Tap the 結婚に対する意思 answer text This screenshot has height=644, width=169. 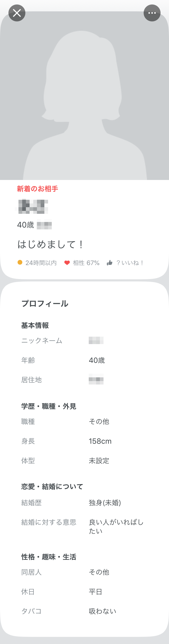click(x=116, y=527)
